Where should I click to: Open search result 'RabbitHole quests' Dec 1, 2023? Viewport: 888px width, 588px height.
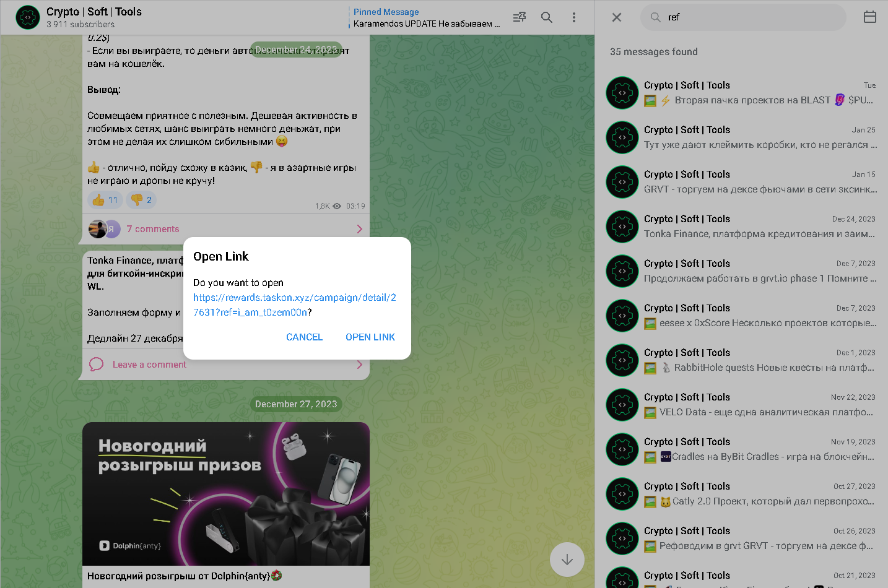(741, 360)
